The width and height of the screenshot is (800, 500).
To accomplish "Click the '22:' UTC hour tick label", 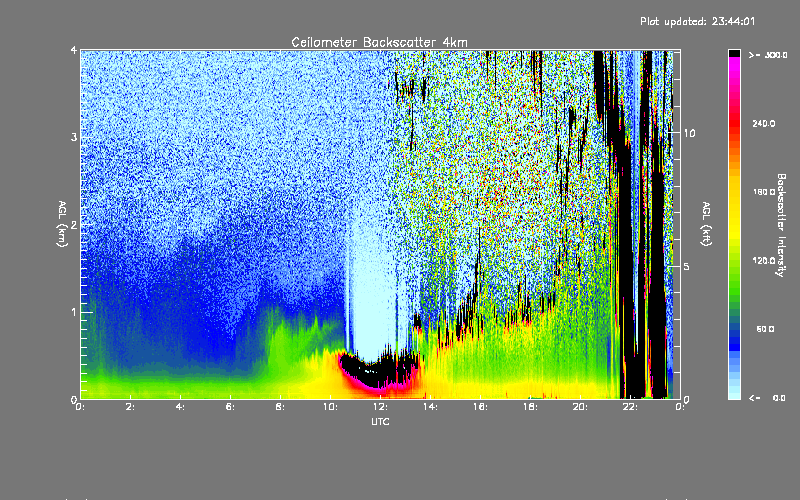I will [631, 407].
